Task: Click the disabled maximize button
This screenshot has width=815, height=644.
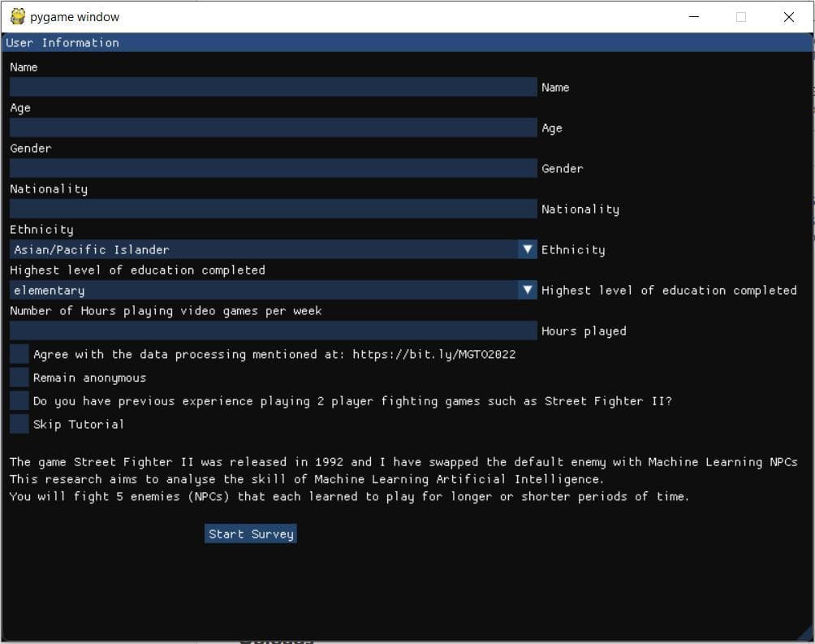Action: point(741,16)
